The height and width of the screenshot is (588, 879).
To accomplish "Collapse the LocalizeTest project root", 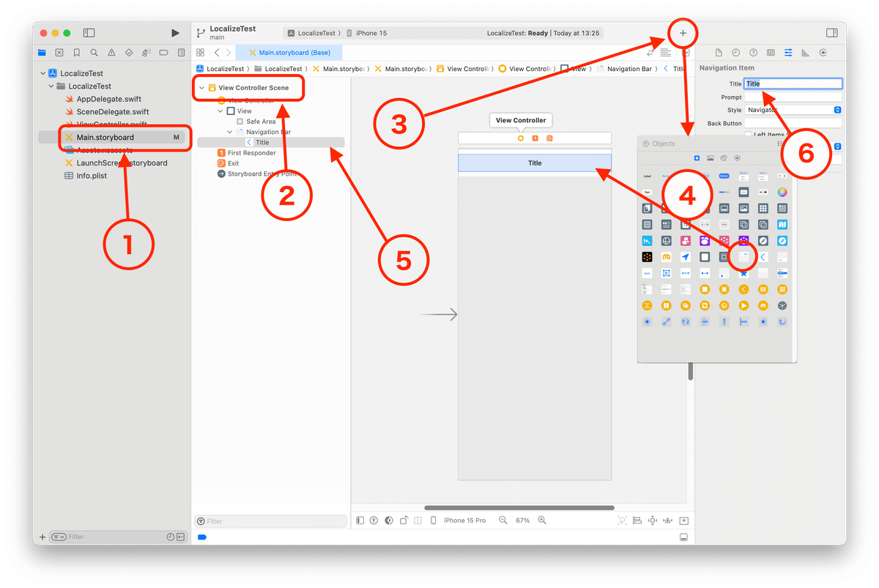I will [x=42, y=73].
